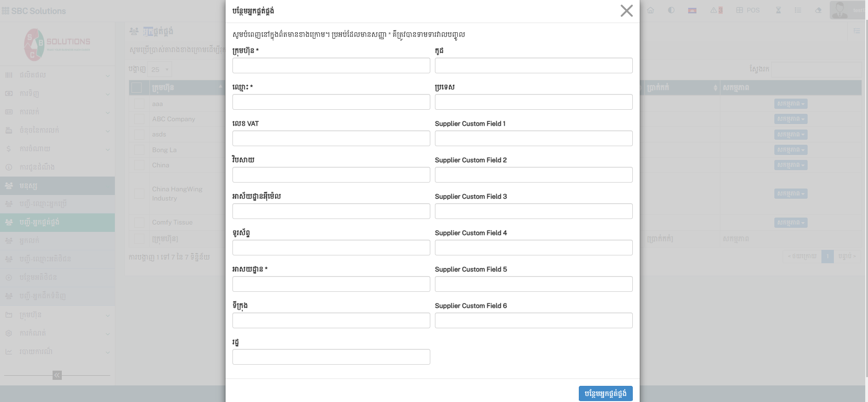The image size is (868, 402).
Task: Click the blue បន្ថែមអ្នកផ្គត់ផ្គង់ submit button
Action: point(605,393)
